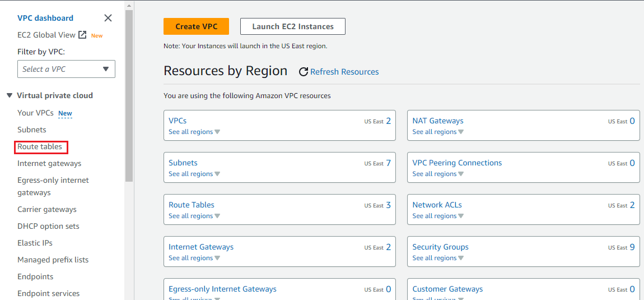Open the NAT Gateways resource link
Screen dimensions: 644x300
pyautogui.click(x=438, y=121)
